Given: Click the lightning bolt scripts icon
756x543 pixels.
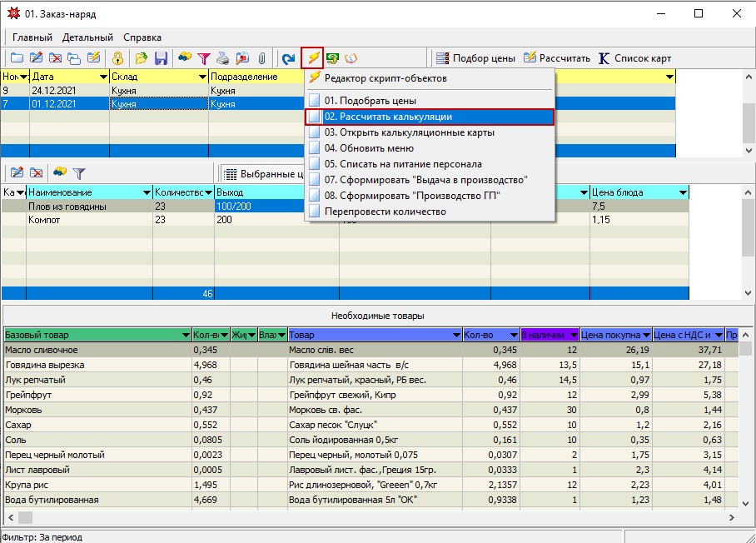Looking at the screenshot, I should (313, 58).
